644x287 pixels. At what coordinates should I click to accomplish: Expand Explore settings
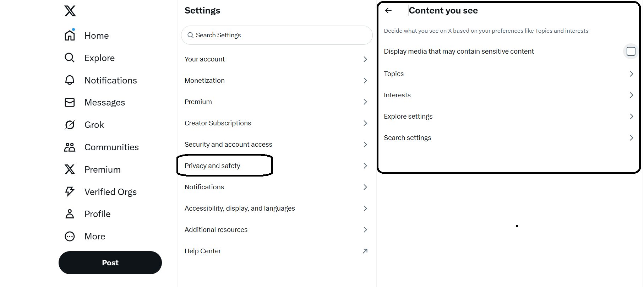coord(631,116)
